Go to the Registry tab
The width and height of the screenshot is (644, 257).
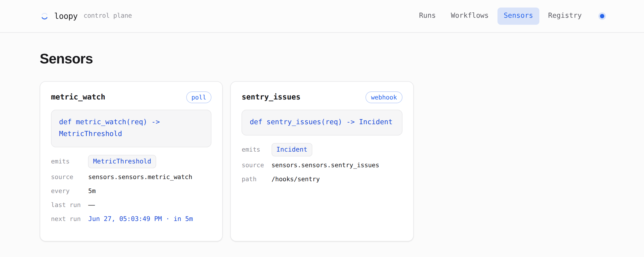[x=565, y=16]
